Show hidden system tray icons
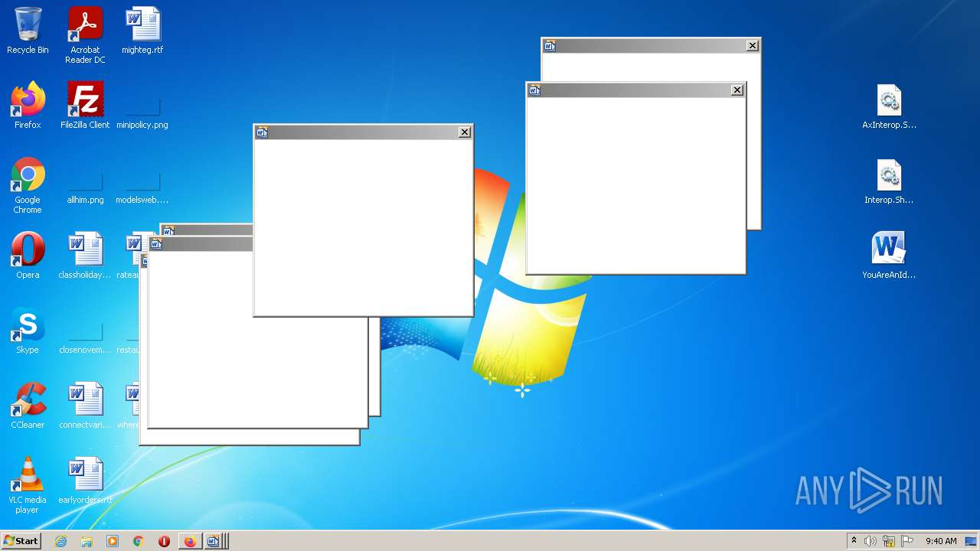 click(x=854, y=541)
